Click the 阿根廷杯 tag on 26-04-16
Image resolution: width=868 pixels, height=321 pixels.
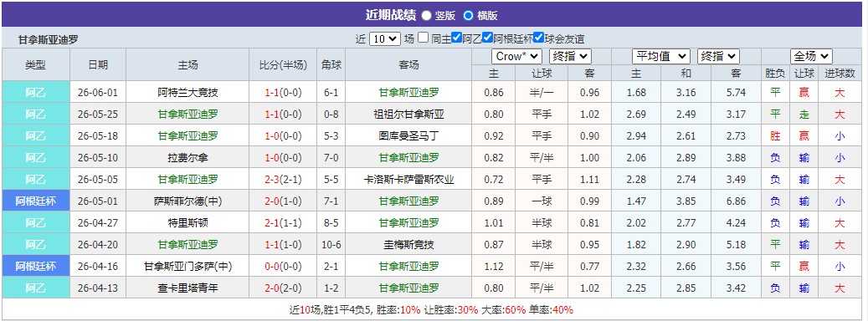click(x=36, y=267)
